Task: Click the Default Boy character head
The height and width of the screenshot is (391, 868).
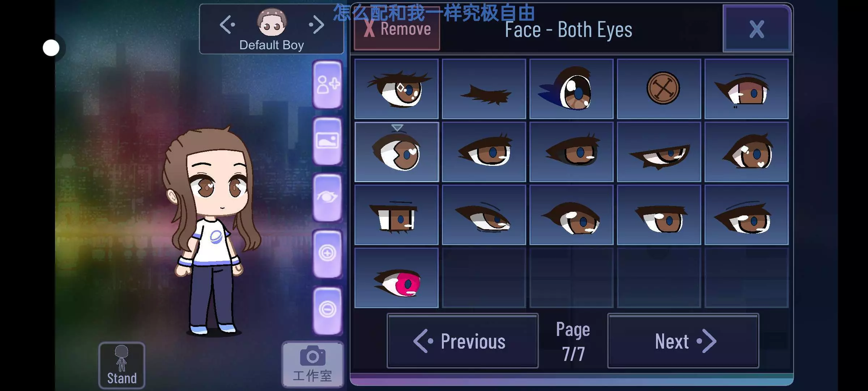Action: tap(272, 22)
